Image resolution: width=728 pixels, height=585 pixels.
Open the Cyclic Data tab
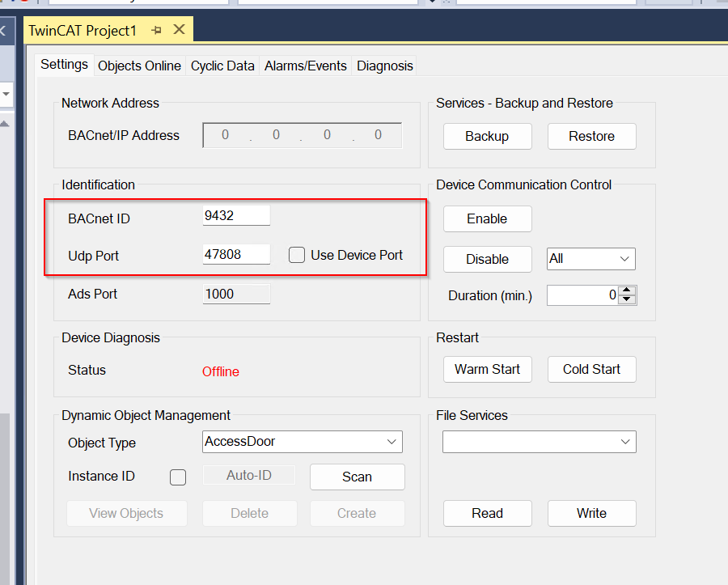(x=222, y=66)
